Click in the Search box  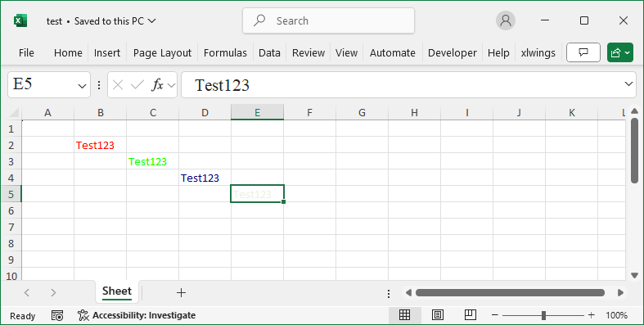[x=329, y=20]
